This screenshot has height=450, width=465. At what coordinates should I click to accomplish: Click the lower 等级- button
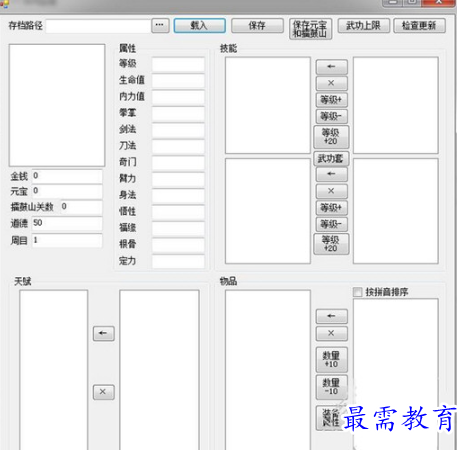click(331, 224)
